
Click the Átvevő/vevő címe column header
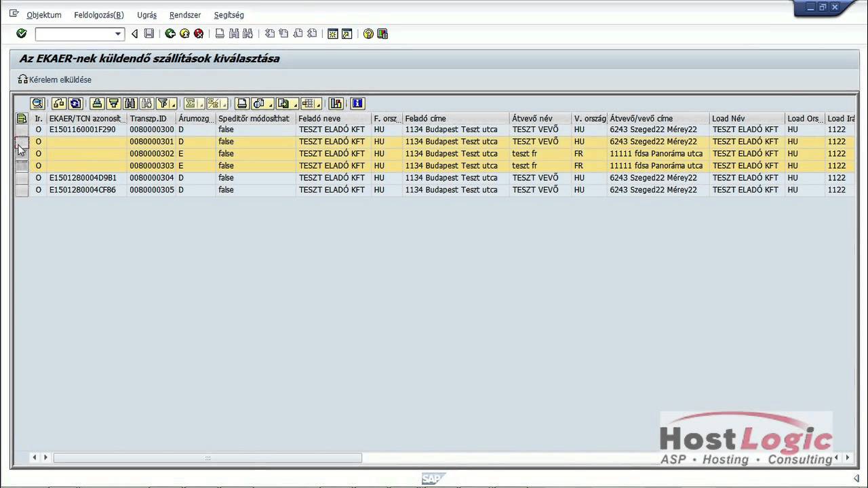coord(658,119)
